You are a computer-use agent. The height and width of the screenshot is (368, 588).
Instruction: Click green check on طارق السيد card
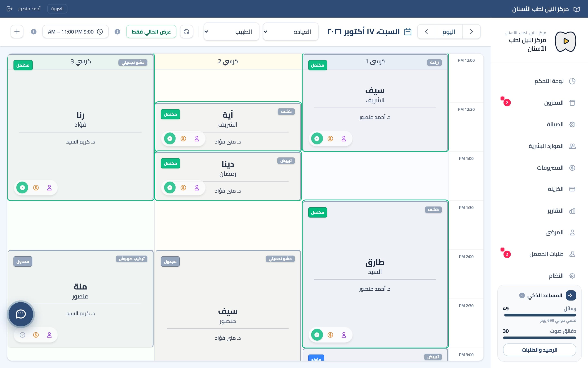tap(317, 335)
